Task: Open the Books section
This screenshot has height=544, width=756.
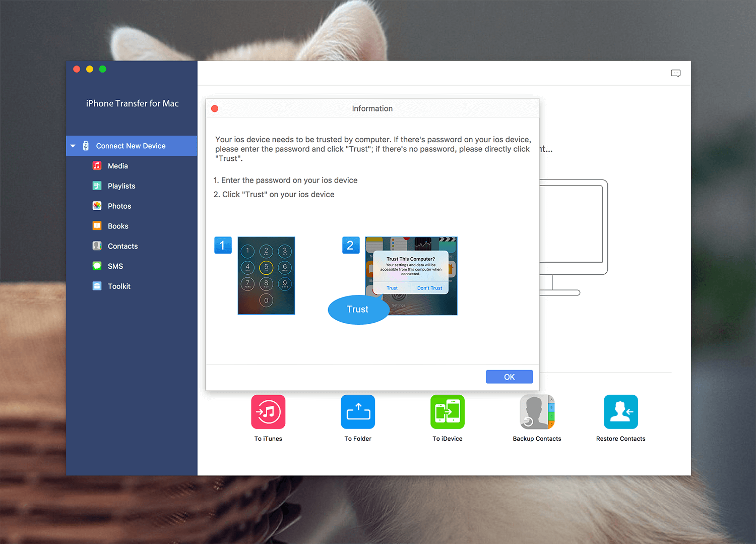Action: click(118, 226)
